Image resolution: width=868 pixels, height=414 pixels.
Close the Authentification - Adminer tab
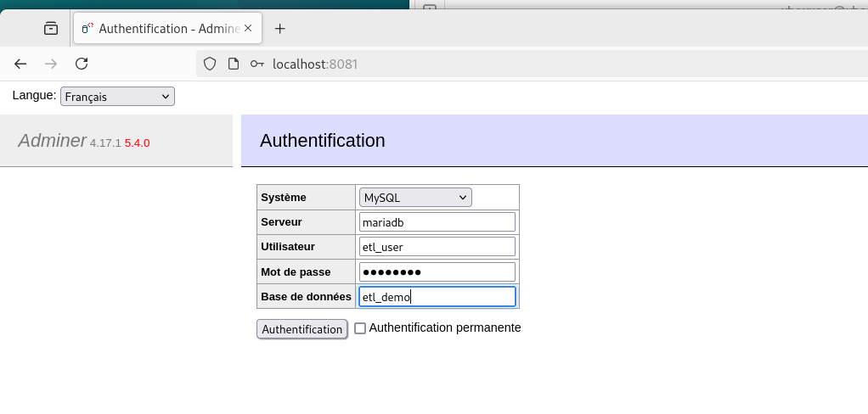tap(249, 29)
